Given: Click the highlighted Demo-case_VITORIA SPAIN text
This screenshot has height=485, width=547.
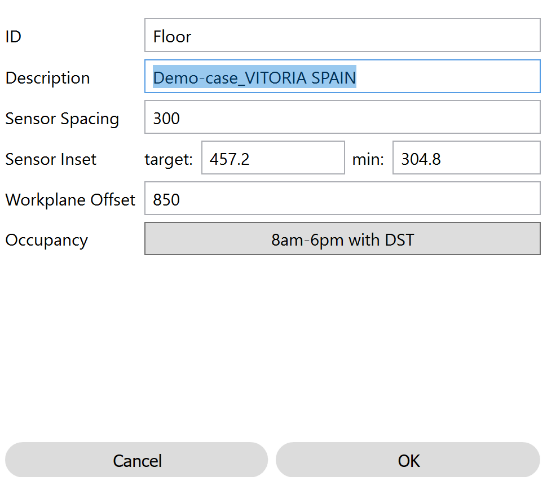Looking at the screenshot, I should (254, 77).
